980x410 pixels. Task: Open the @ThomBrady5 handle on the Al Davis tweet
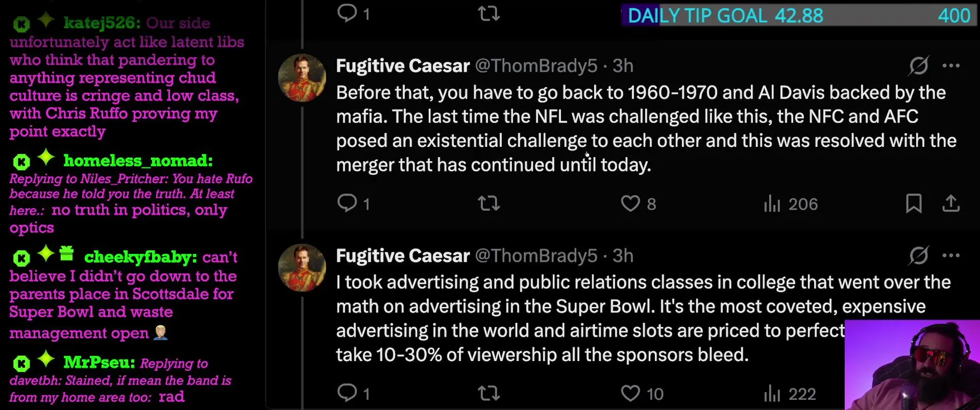(536, 66)
